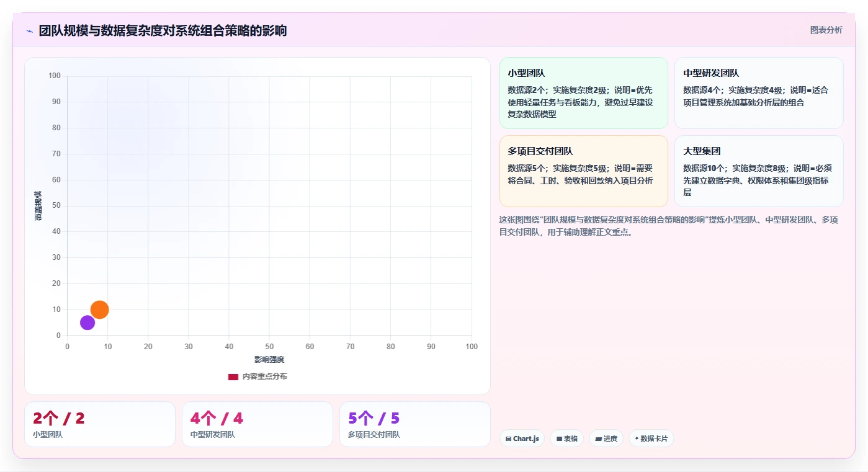Click the purple bubble on the chart
Image resolution: width=868 pixels, height=472 pixels.
[87, 323]
